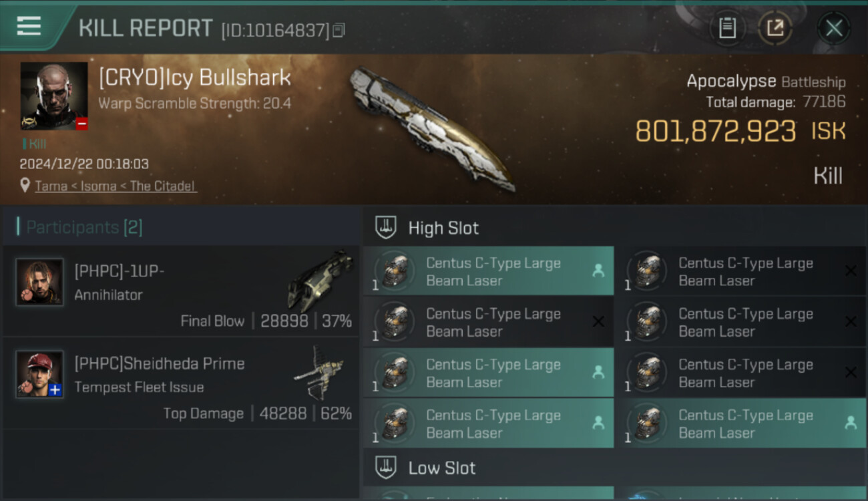
Task: Click the Tempest Fleet Issue ship icon
Action: pyautogui.click(x=319, y=373)
